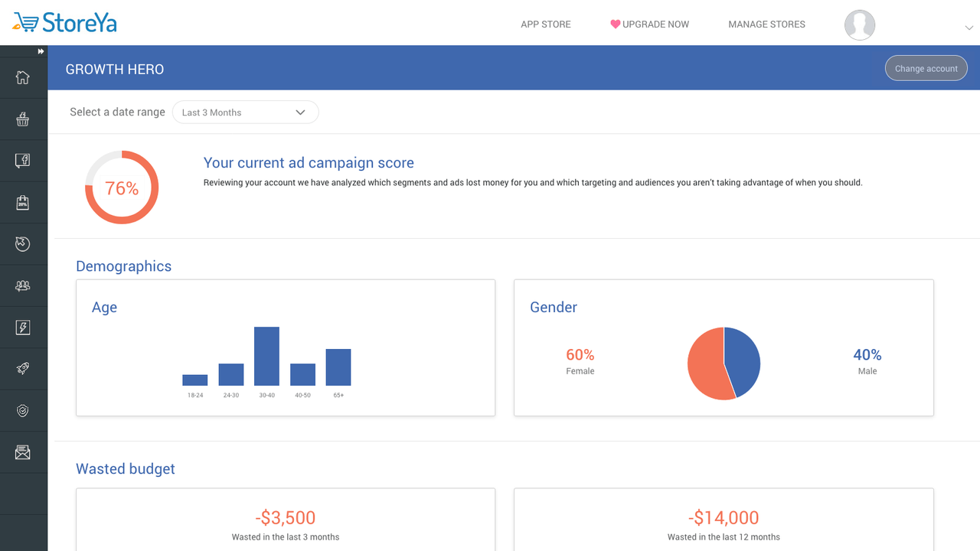The image size is (980, 551).
Task: Click the GROWTH HERO title
Action: click(115, 69)
